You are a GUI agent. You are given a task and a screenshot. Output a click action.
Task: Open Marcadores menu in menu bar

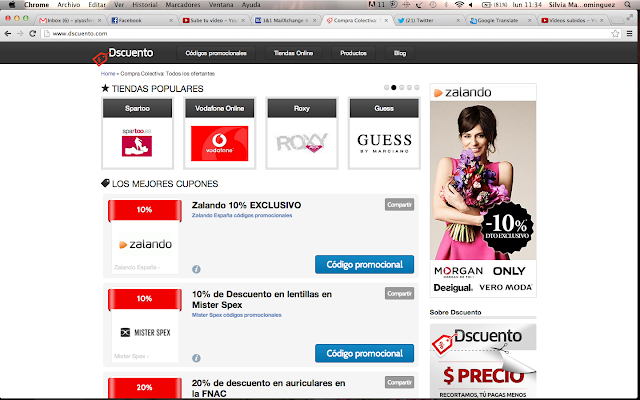point(183,5)
